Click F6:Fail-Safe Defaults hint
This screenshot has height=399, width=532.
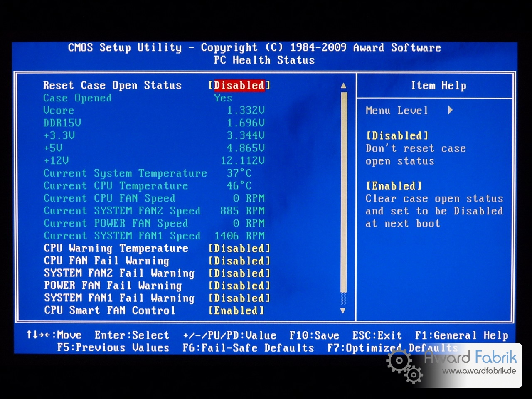click(x=248, y=348)
